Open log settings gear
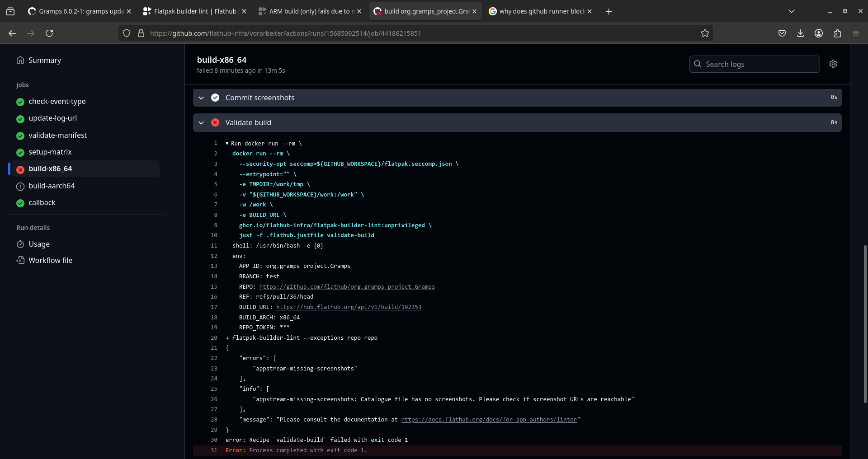This screenshot has width=868, height=459. pos(833,64)
